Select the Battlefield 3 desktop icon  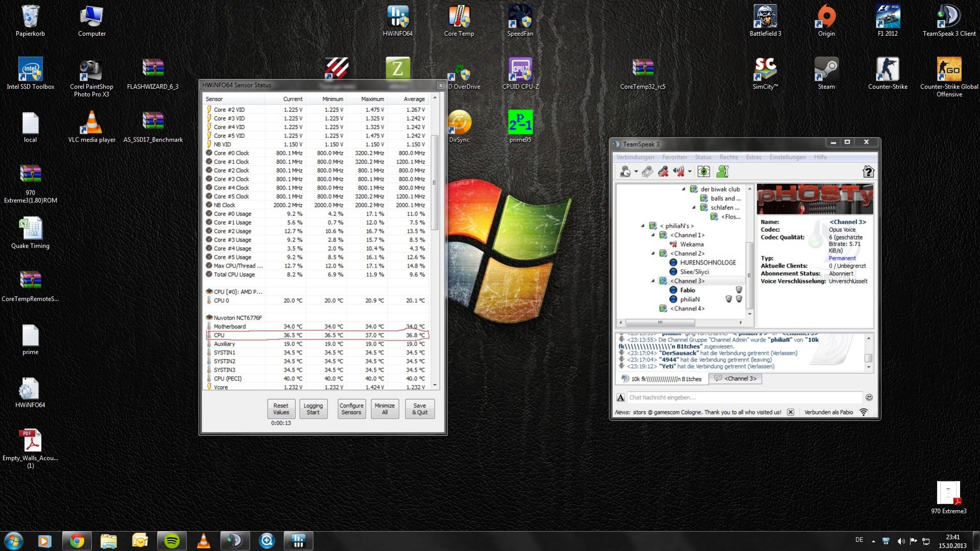pos(765,21)
